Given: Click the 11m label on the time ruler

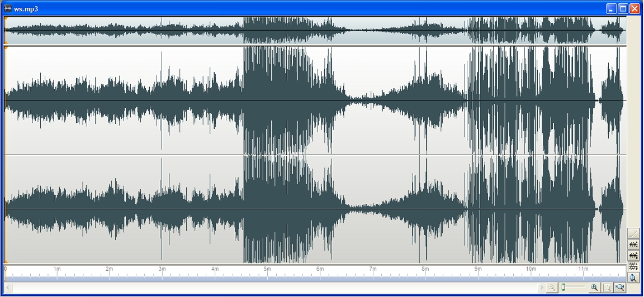Looking at the screenshot, I should pos(583,269).
